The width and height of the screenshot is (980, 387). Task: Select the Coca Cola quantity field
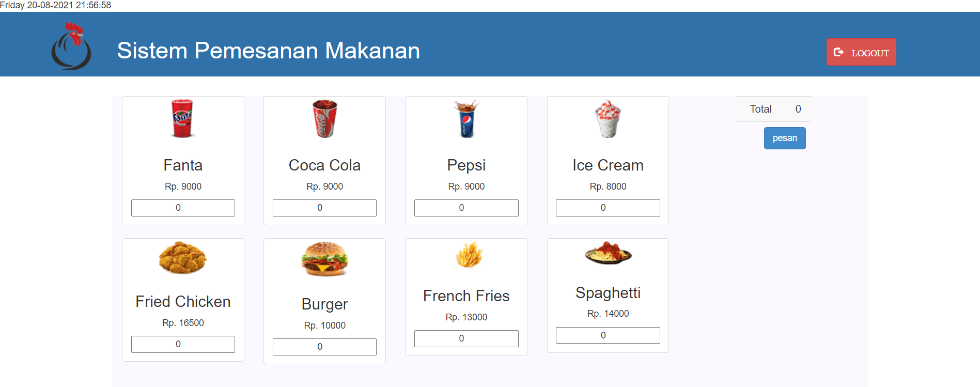point(324,208)
